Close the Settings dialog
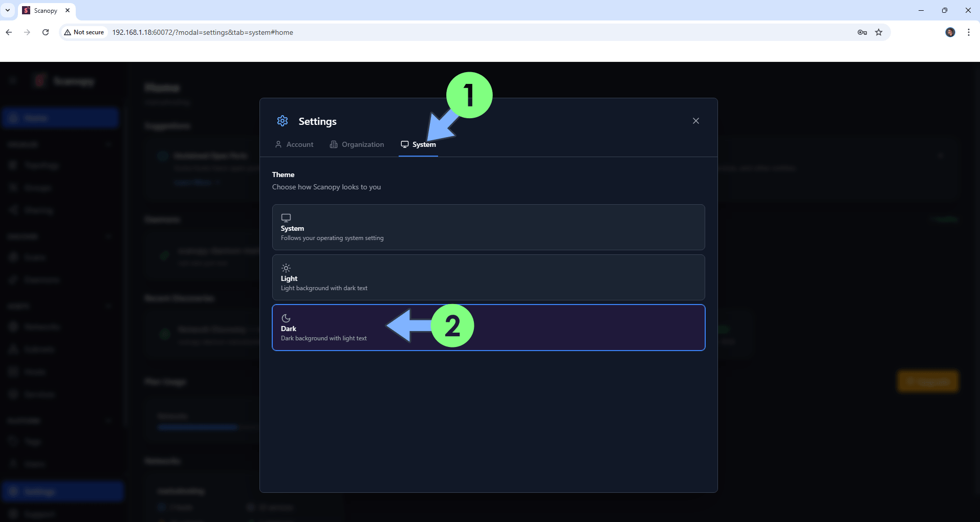The image size is (980, 522). coord(695,121)
